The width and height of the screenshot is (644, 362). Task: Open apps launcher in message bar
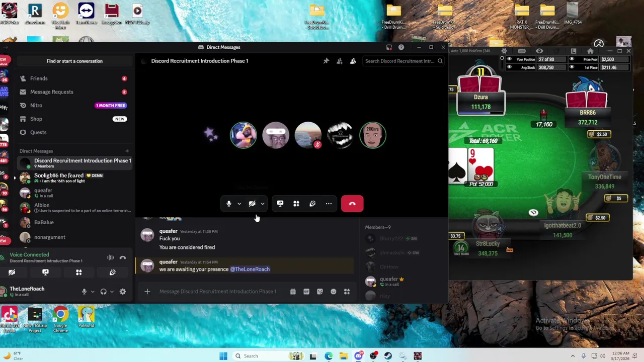(x=347, y=292)
